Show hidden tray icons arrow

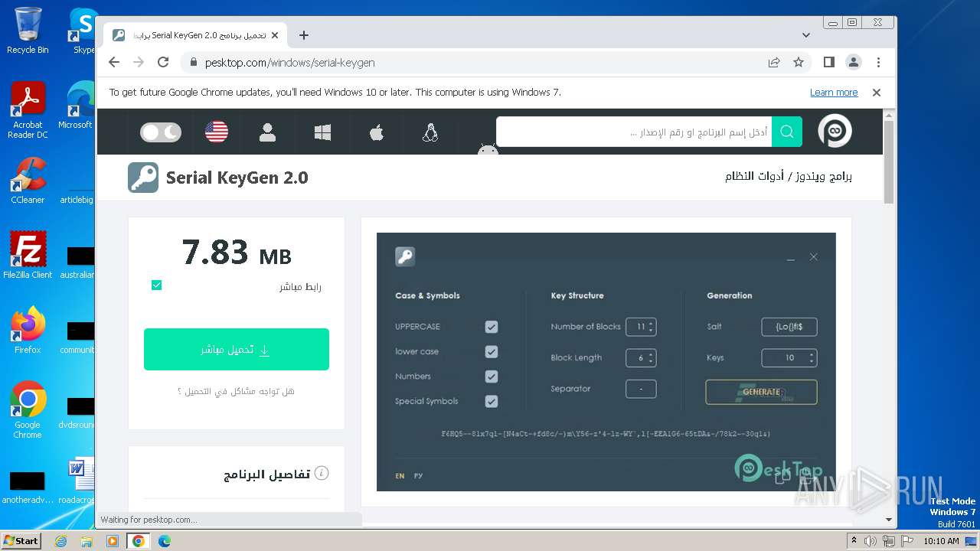coord(854,541)
